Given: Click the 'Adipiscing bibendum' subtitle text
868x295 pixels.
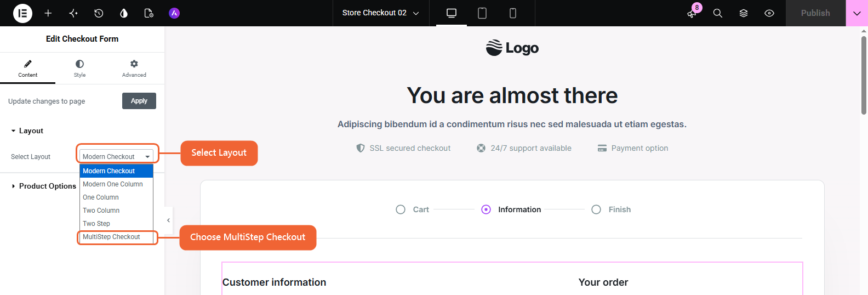Looking at the screenshot, I should [x=512, y=124].
